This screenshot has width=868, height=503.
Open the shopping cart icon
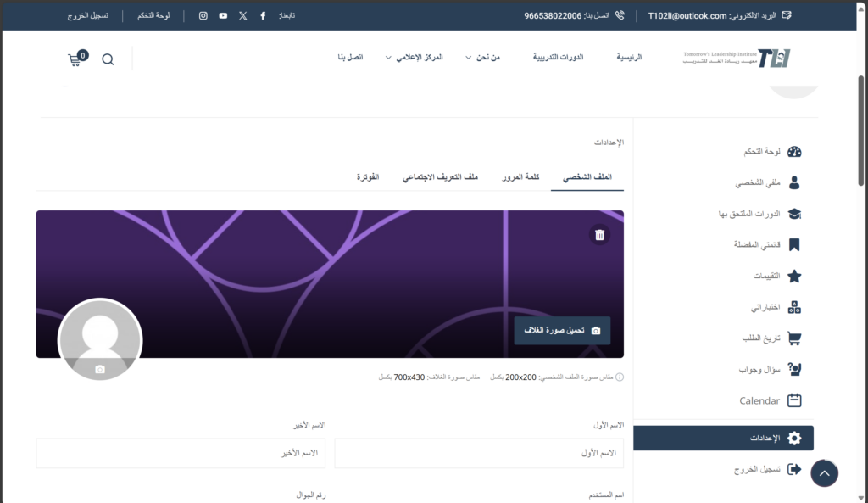[77, 59]
